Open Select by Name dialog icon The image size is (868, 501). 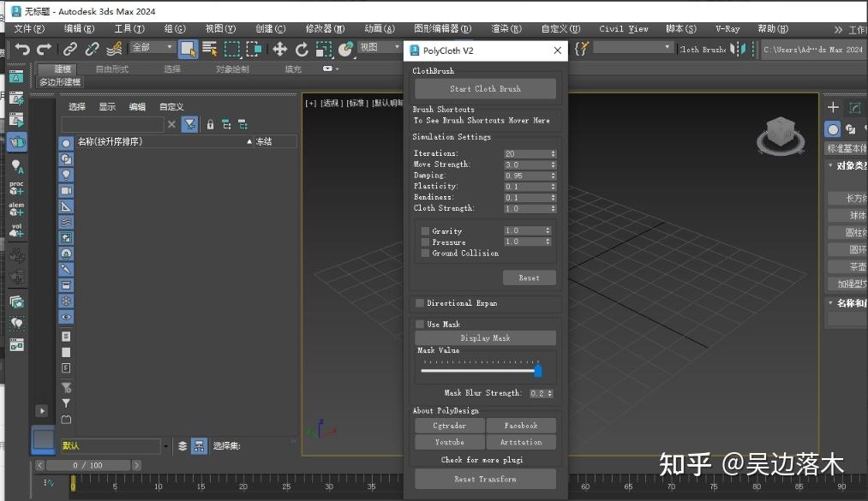coord(209,49)
